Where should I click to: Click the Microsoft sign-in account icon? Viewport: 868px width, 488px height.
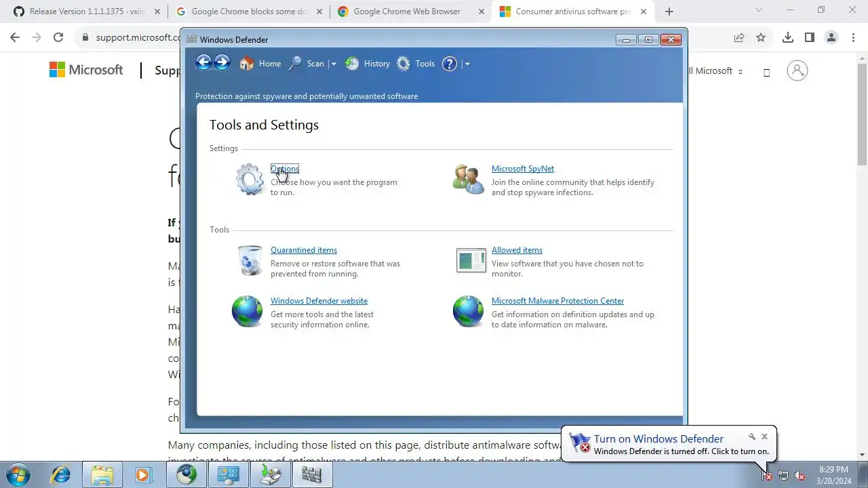pos(797,70)
